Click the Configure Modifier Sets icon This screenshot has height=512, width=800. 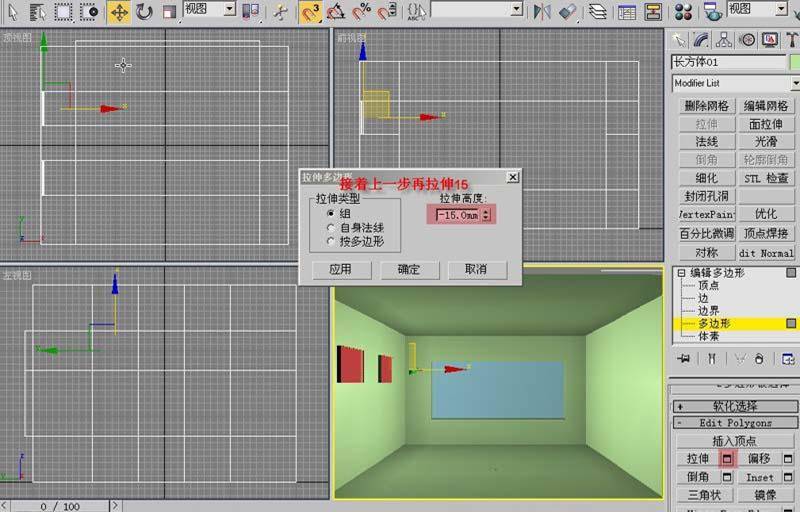click(x=788, y=359)
